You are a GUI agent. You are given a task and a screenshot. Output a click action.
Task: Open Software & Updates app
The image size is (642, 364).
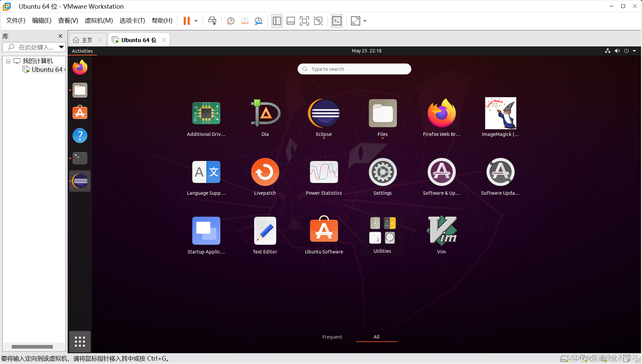441,177
